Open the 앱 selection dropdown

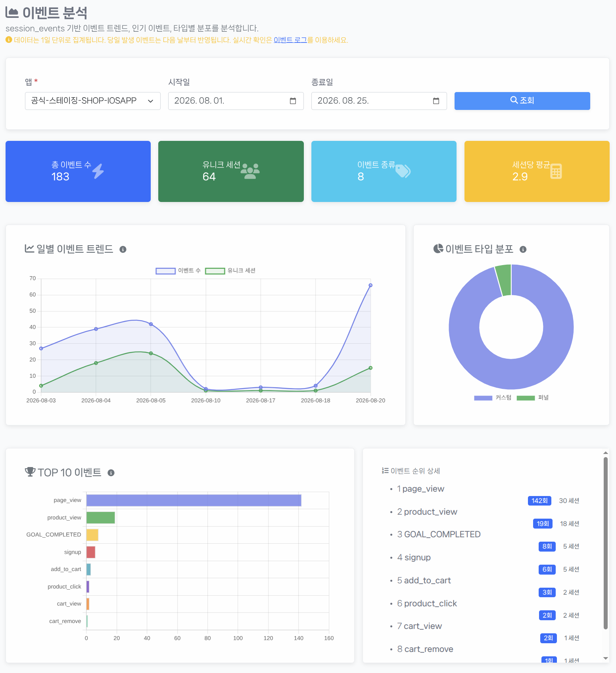[93, 101]
